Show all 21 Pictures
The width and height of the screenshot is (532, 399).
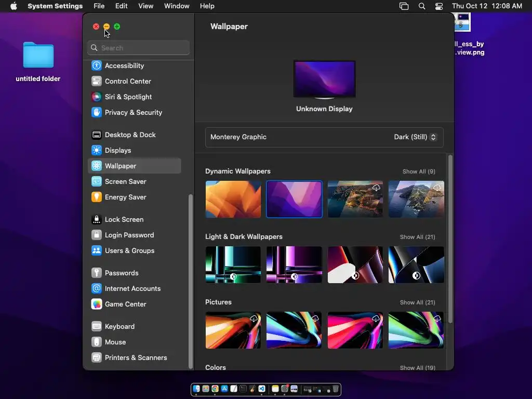point(417,302)
